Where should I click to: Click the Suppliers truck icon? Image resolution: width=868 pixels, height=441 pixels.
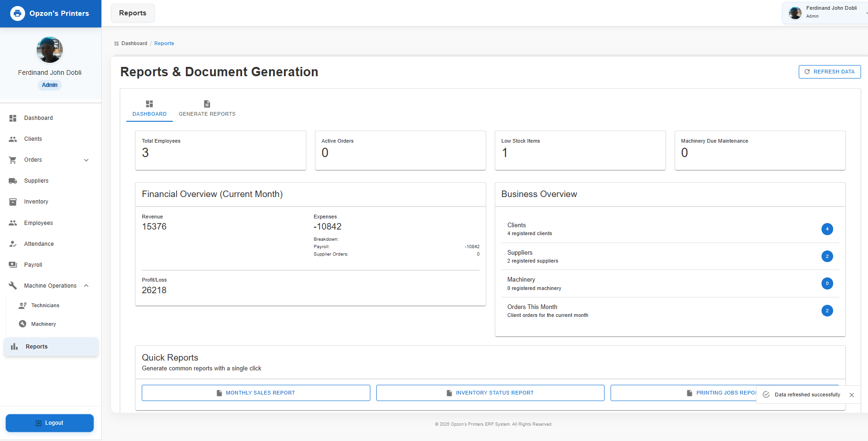(x=13, y=181)
